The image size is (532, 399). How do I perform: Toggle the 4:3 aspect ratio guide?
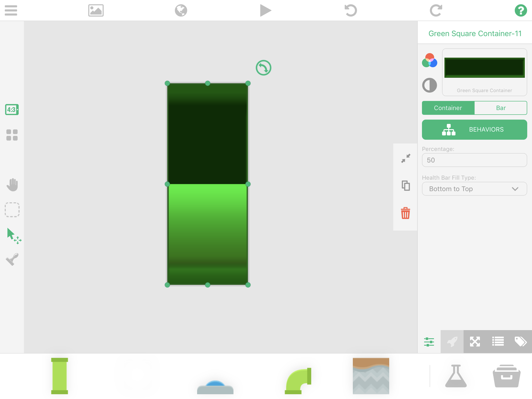point(12,110)
